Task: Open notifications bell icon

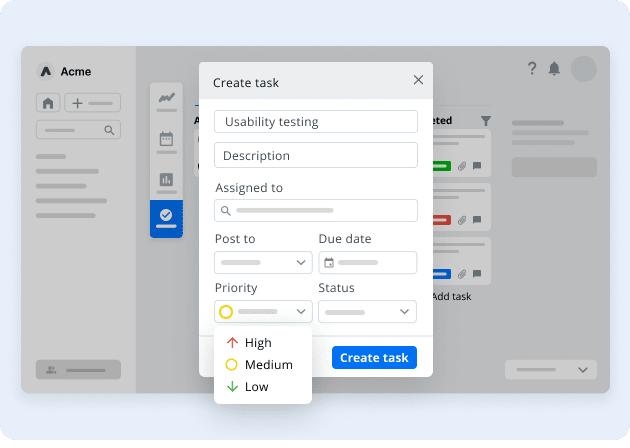Action: (554, 68)
